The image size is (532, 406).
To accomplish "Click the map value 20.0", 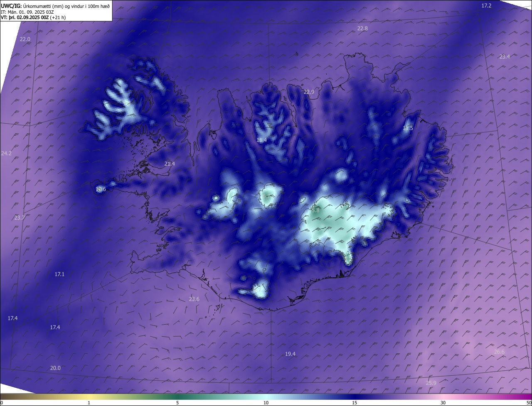I will click(55, 368).
